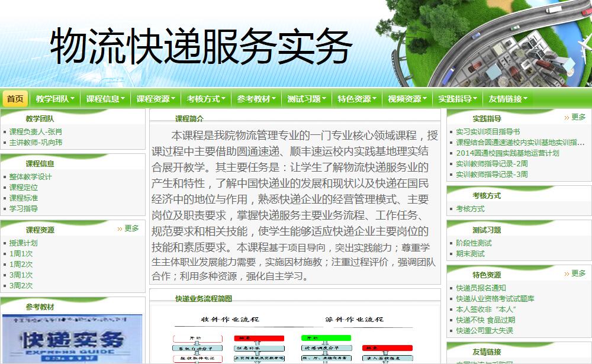Image resolution: width=592 pixels, height=364 pixels.
Task: Open 实训教师指导记录-2周 link
Action: click(492, 163)
